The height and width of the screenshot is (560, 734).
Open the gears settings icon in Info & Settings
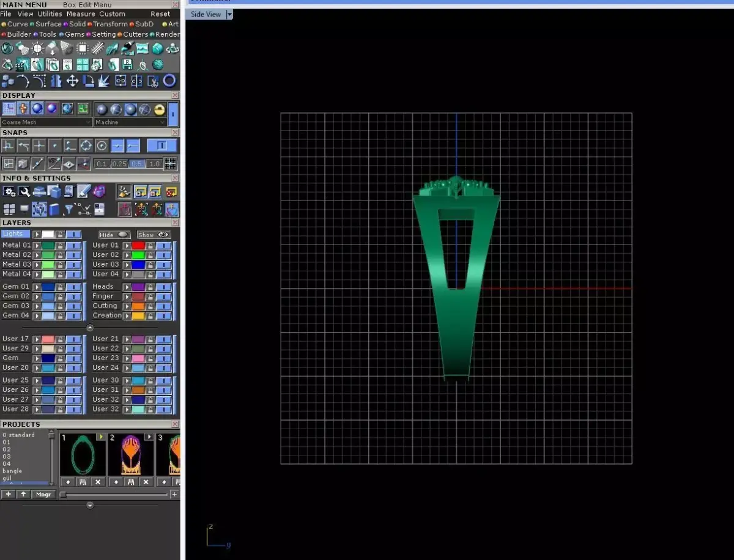click(9, 191)
